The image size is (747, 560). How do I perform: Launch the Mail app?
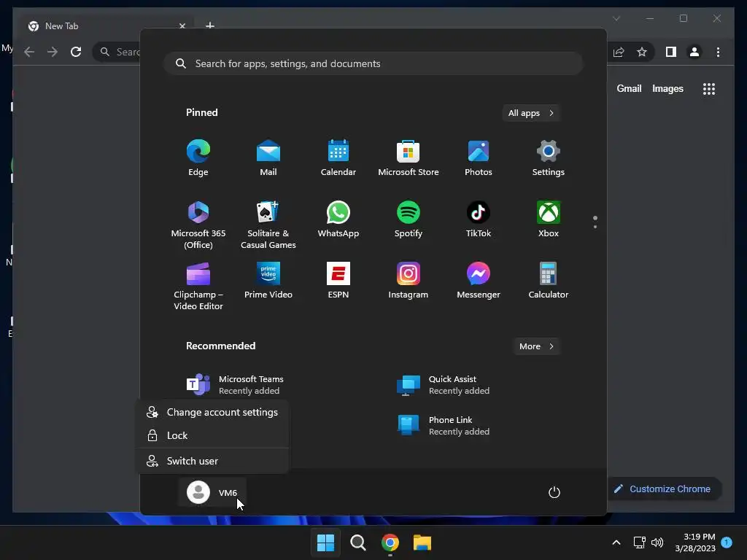pos(268,157)
